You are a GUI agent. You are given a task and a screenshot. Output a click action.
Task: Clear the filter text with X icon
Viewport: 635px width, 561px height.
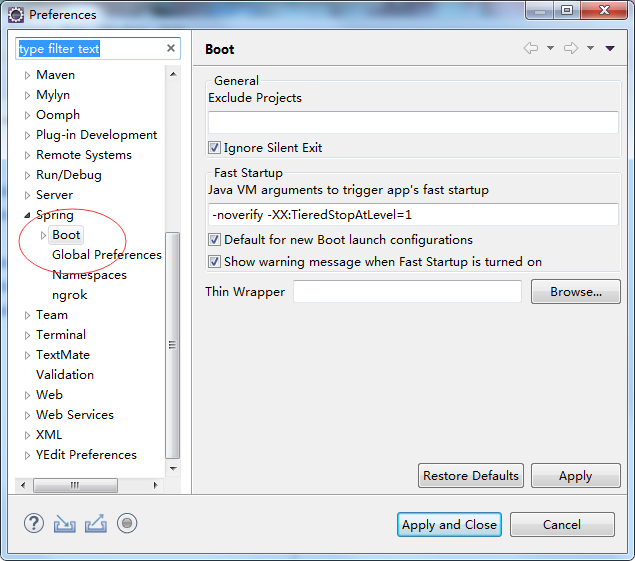point(171,48)
